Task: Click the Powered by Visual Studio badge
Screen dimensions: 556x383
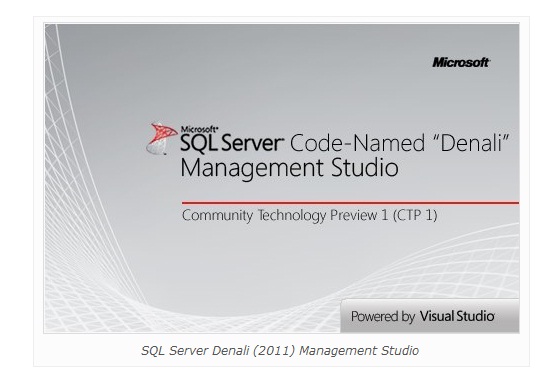Action: [430, 316]
